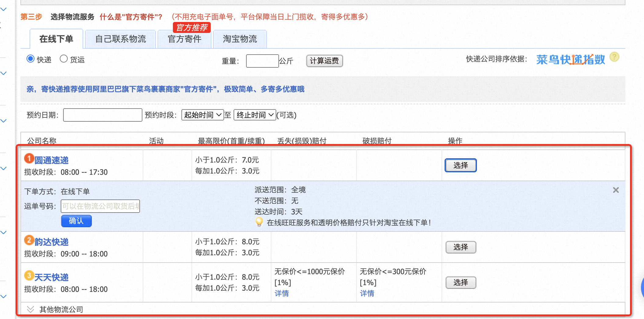Open 详情 link under 丢失赔付
The height and width of the screenshot is (319, 644).
(x=281, y=293)
